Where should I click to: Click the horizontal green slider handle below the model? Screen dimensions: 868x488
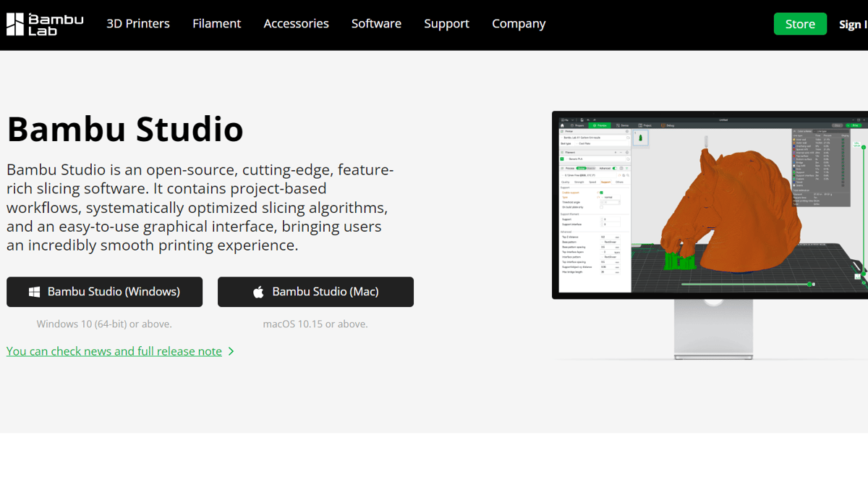click(809, 284)
